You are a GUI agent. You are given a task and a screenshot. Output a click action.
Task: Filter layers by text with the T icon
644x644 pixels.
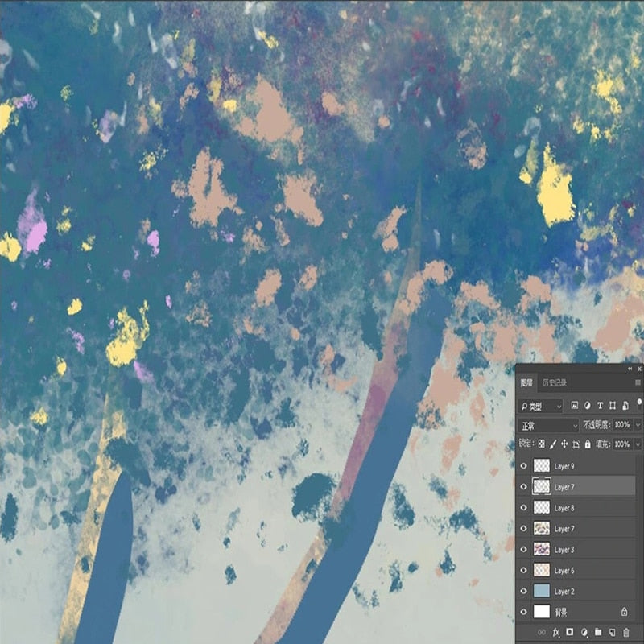click(x=600, y=405)
